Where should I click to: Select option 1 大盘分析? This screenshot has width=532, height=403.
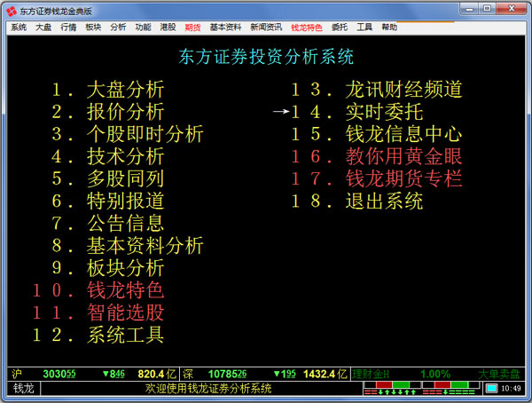[108, 90]
